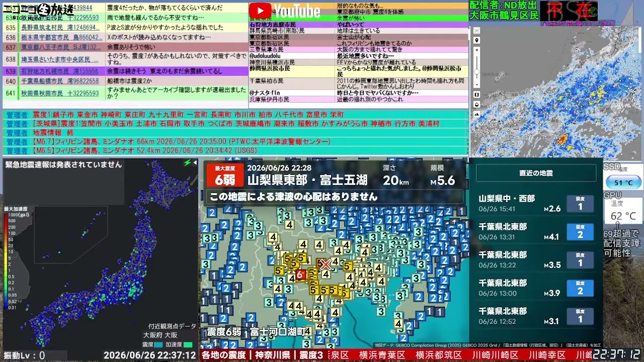Select the 山梨県中・西部 earthquake entry
The image size is (644, 362).
536,204
